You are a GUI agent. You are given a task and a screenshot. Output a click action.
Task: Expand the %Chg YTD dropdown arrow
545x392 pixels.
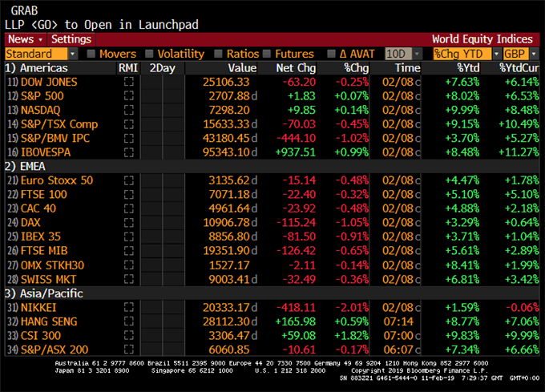(x=496, y=54)
